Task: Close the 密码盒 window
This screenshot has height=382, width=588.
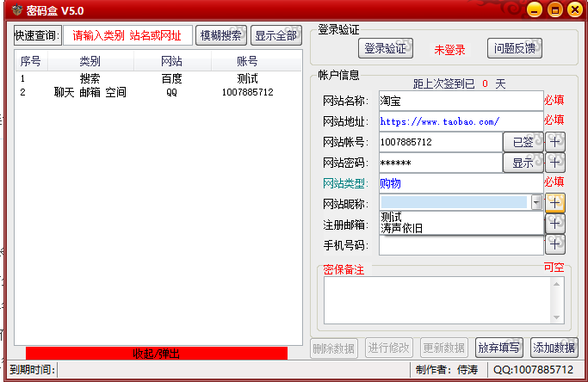Action: [575, 10]
